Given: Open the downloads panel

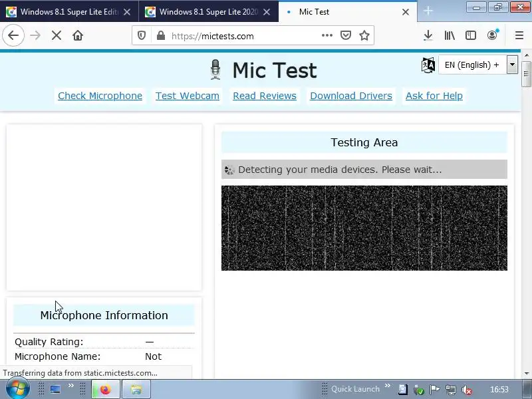Looking at the screenshot, I should click(428, 35).
